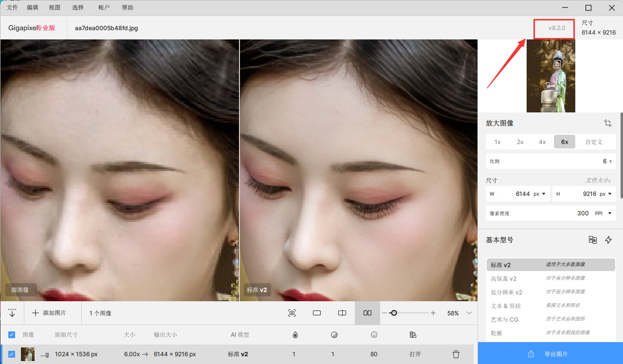Click 打开 in the image row
This screenshot has width=623, height=364.
[x=415, y=354]
